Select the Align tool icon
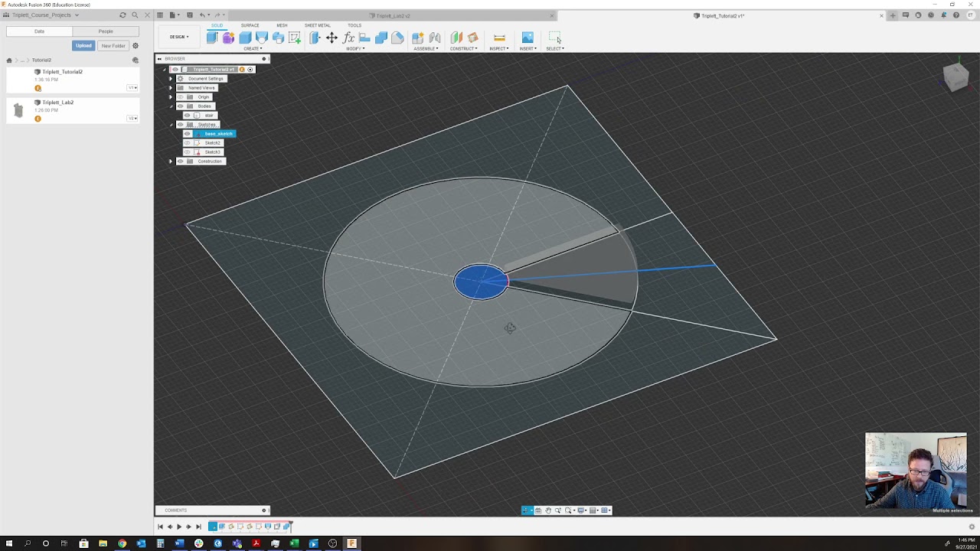 coord(364,37)
